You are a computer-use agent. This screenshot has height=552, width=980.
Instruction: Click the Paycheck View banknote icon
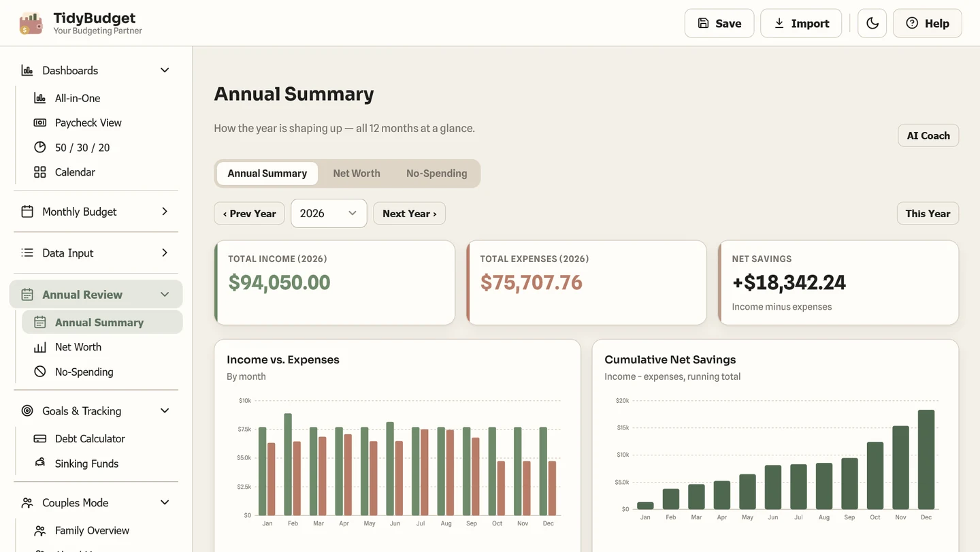40,123
